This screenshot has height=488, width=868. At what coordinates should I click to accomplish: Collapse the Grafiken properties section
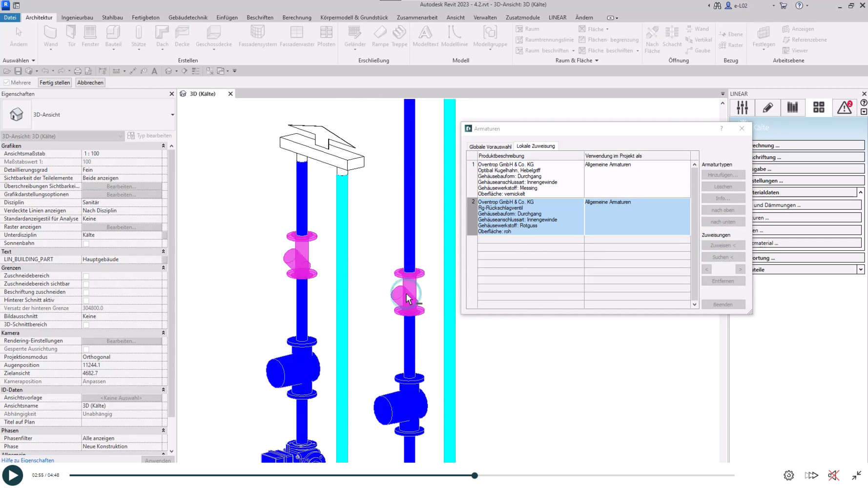163,146
